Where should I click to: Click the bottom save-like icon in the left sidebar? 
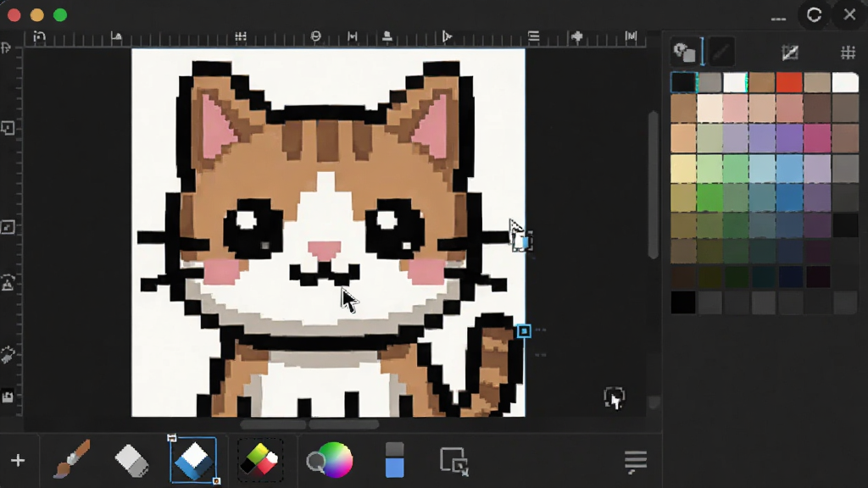[x=8, y=396]
